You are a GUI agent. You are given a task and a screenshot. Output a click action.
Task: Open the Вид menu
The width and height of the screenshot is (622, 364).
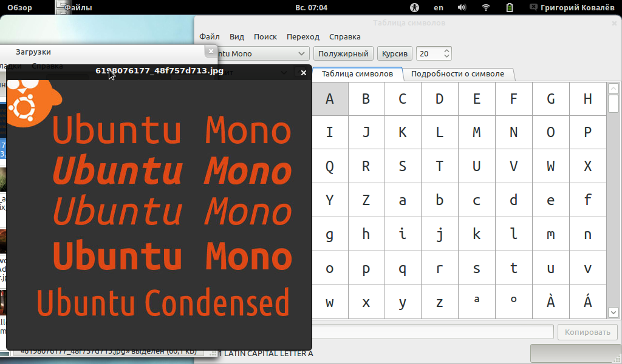(x=237, y=36)
